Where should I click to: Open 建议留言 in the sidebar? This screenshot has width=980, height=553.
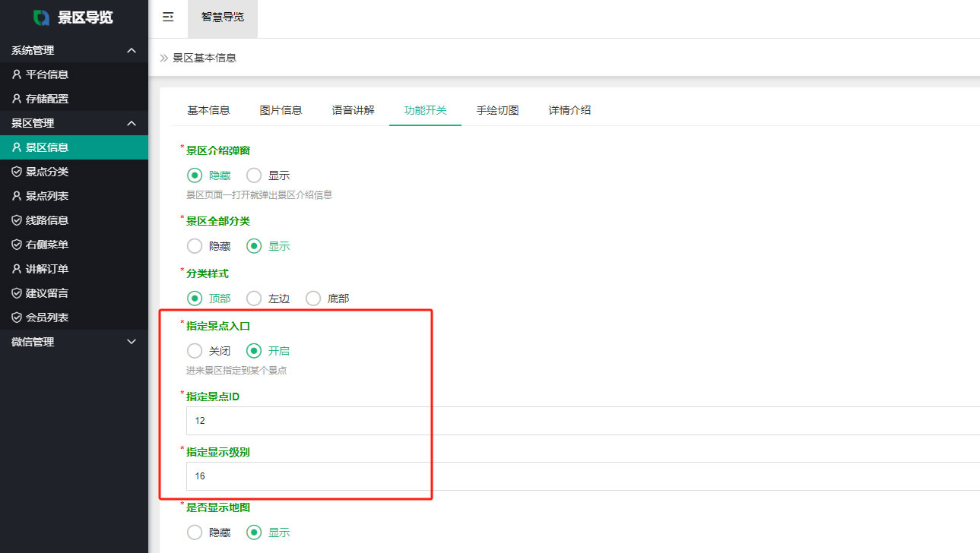[x=46, y=293]
